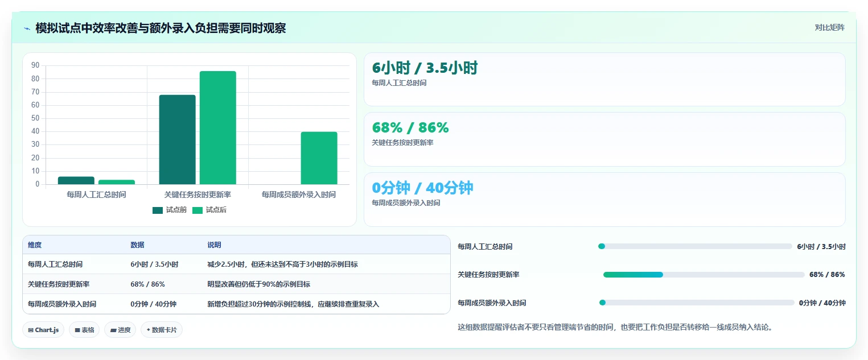
Task: Click the chart x-axis label 每周成员额外录入时间
Action: pyautogui.click(x=299, y=195)
